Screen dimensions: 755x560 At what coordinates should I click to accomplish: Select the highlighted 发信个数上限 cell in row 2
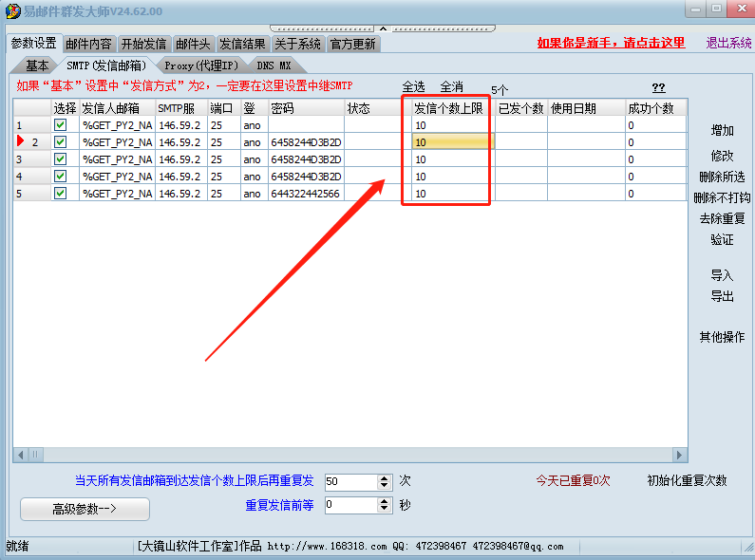tap(452, 142)
